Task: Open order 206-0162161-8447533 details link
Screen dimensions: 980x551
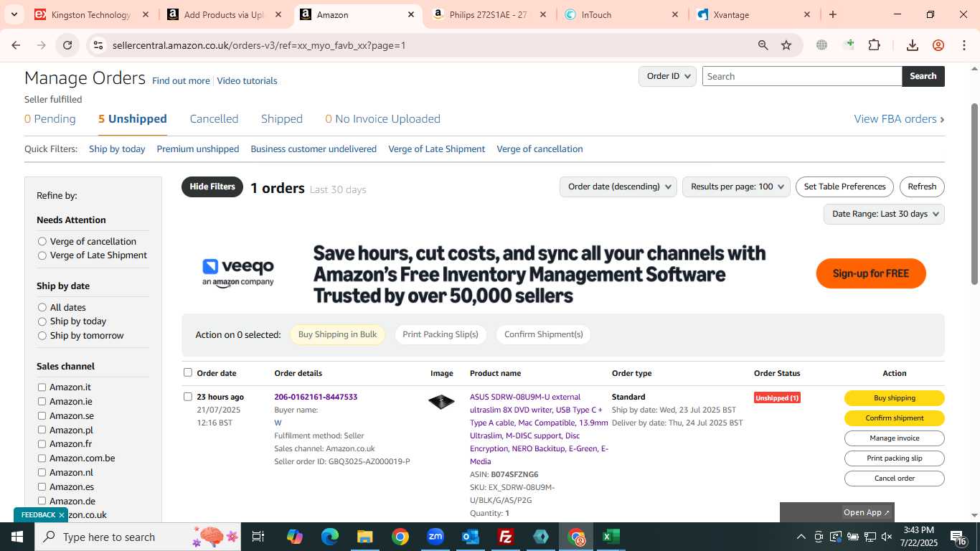Action: tap(316, 397)
